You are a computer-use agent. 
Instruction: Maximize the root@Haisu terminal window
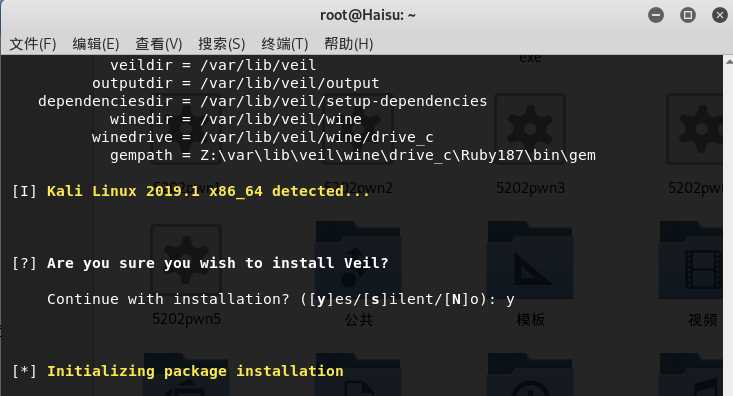tap(688, 15)
